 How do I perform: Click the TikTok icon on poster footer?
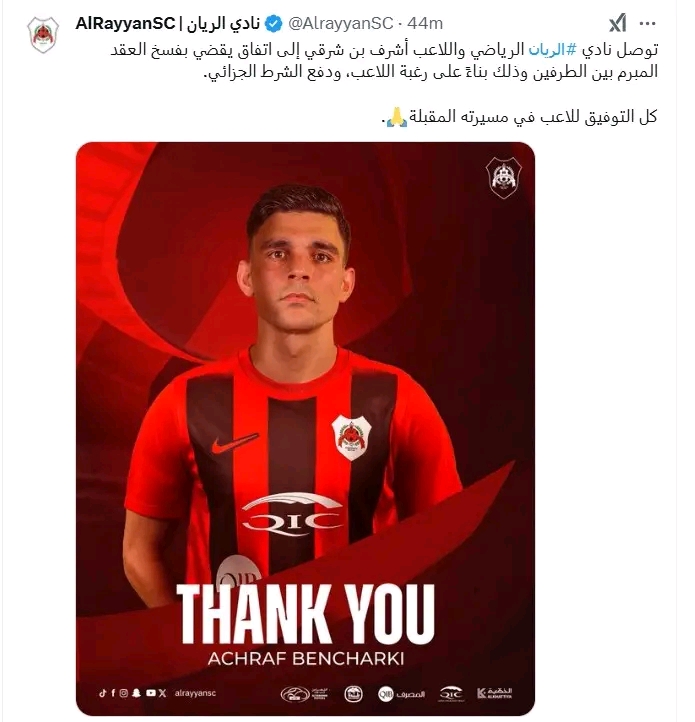(x=102, y=693)
